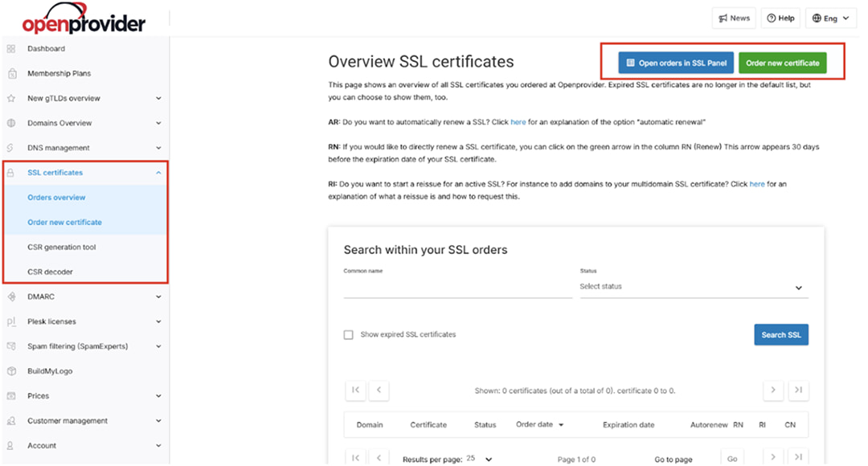
Task: Click the openprovider logo
Action: pyautogui.click(x=84, y=18)
